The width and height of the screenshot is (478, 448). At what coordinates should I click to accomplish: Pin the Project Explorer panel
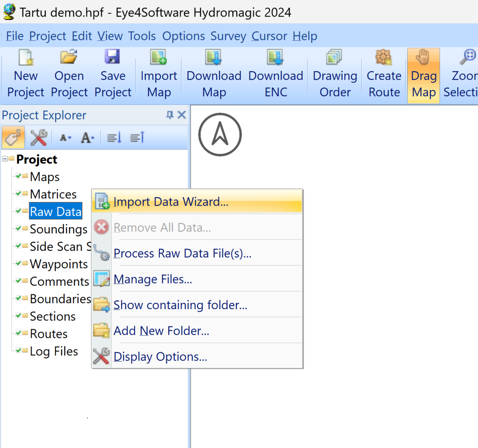pos(170,115)
